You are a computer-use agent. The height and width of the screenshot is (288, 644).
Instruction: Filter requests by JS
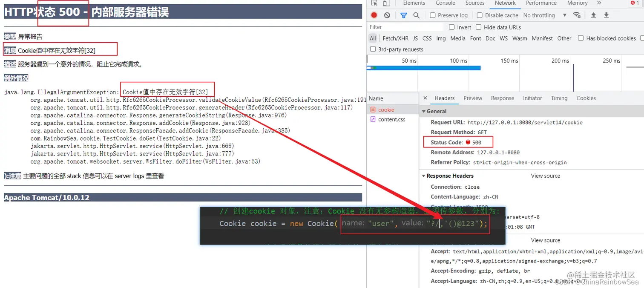click(415, 38)
